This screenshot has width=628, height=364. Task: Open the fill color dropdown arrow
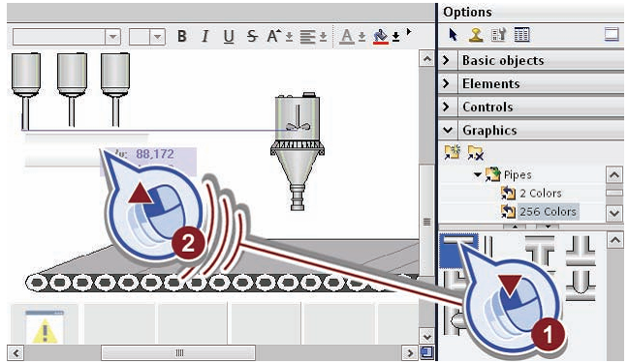pyautogui.click(x=395, y=37)
